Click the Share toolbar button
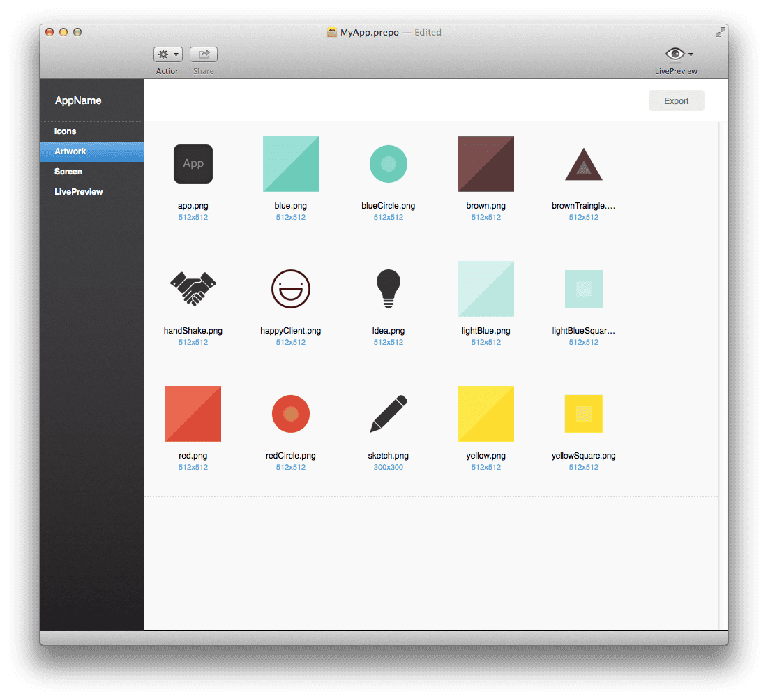 [203, 54]
